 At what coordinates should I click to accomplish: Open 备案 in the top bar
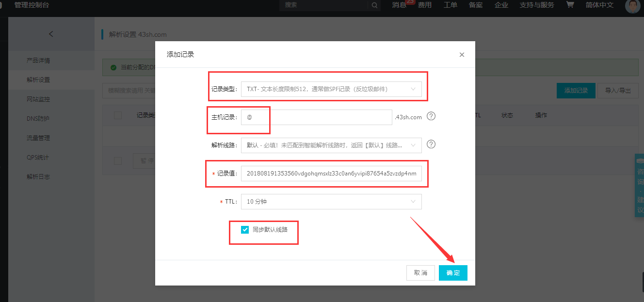[476, 5]
